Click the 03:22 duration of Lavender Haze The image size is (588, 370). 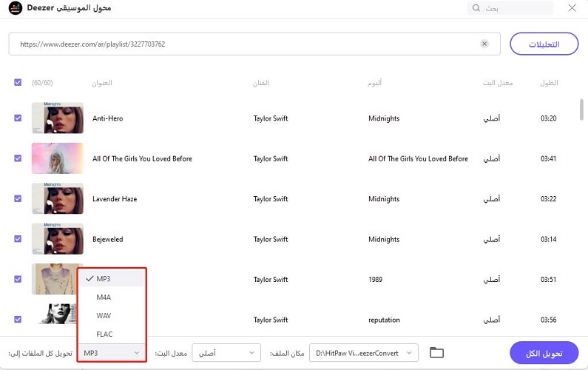[548, 199]
